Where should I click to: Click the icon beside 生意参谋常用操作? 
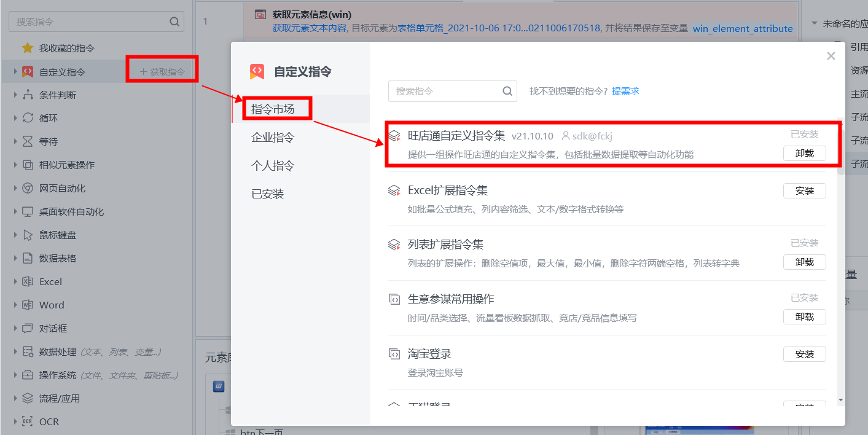coord(394,300)
